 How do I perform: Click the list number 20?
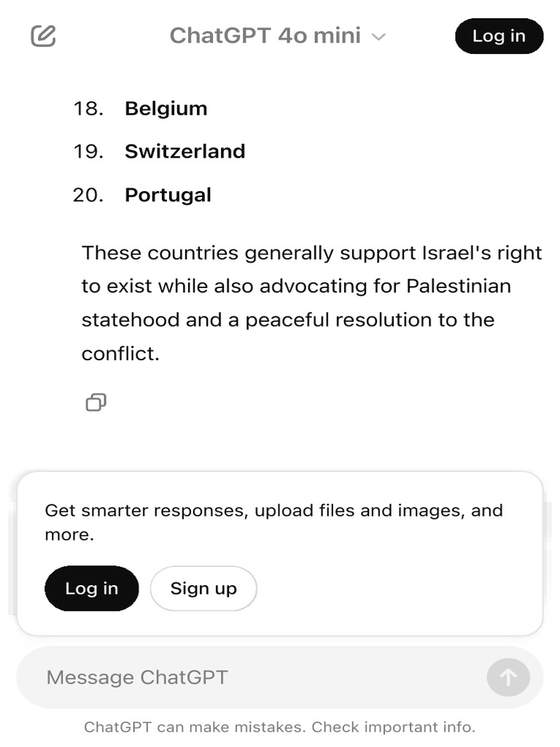(88, 196)
